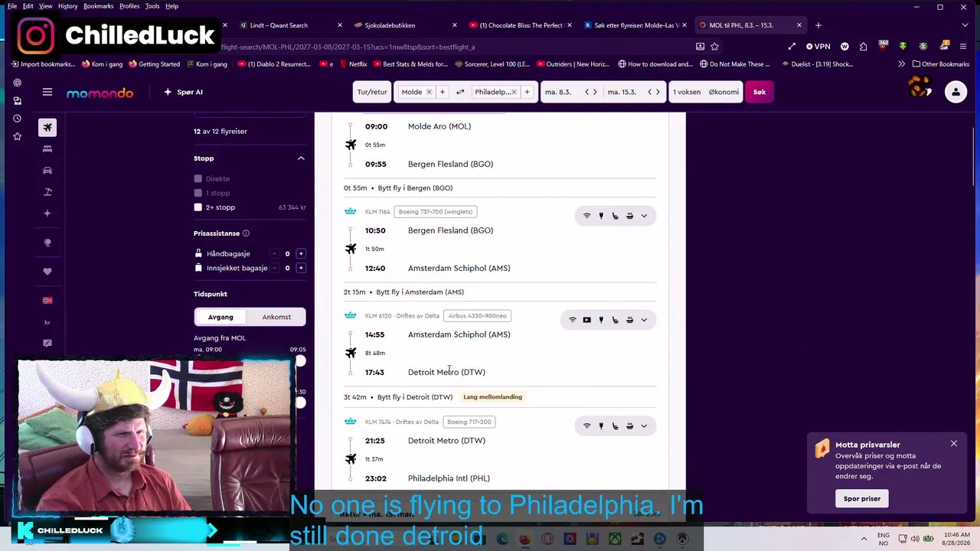Switch to Chocolate Bliss YouTube tab
980x551 pixels.
[x=520, y=25]
